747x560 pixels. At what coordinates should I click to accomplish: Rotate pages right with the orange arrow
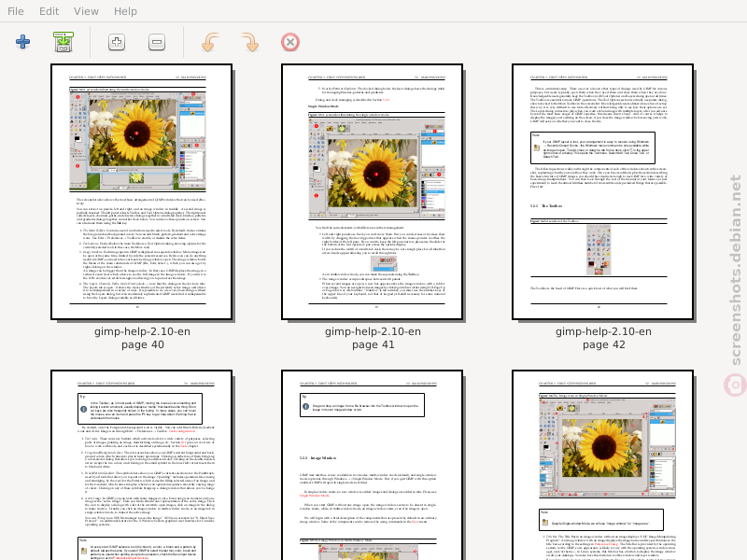pos(250,42)
